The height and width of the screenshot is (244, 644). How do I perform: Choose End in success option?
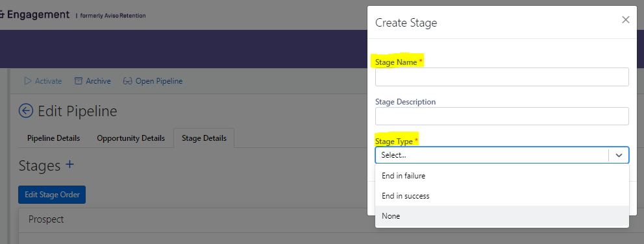click(x=502, y=196)
